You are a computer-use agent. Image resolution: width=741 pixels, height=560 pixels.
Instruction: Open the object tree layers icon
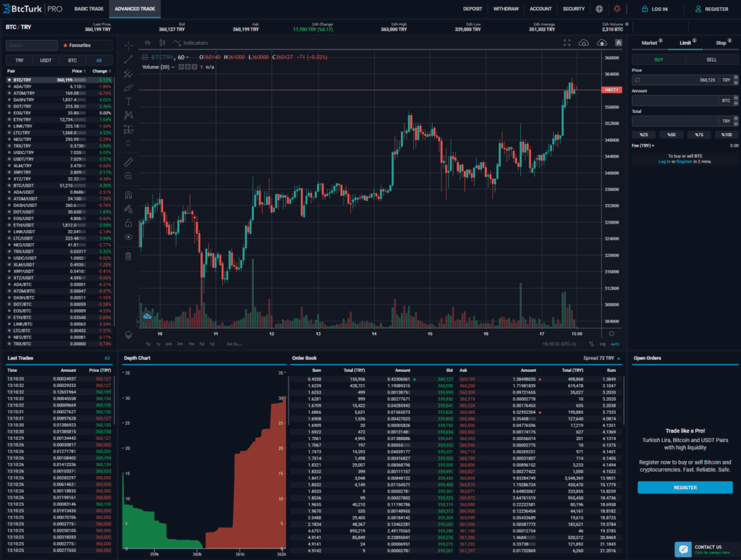coord(128,334)
